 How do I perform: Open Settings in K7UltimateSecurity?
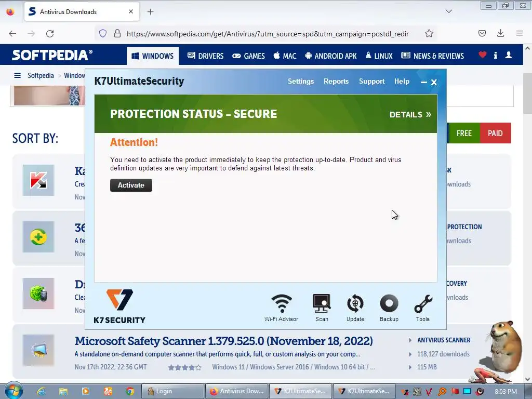click(301, 82)
